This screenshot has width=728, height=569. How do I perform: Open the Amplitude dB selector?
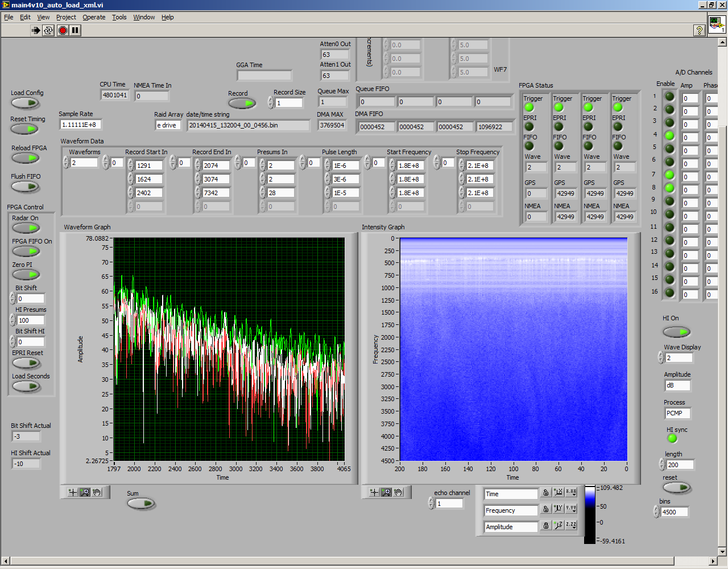point(677,385)
